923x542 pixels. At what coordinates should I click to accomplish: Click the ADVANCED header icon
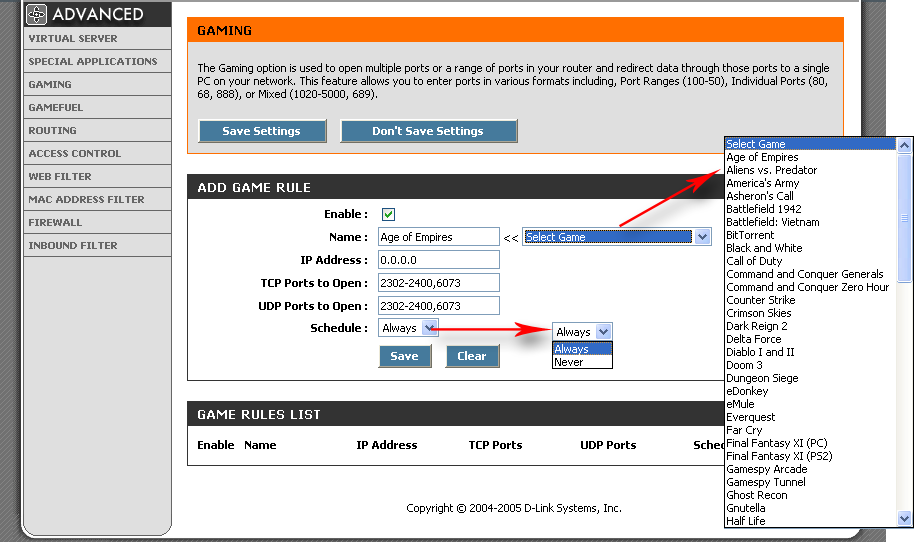(x=36, y=14)
